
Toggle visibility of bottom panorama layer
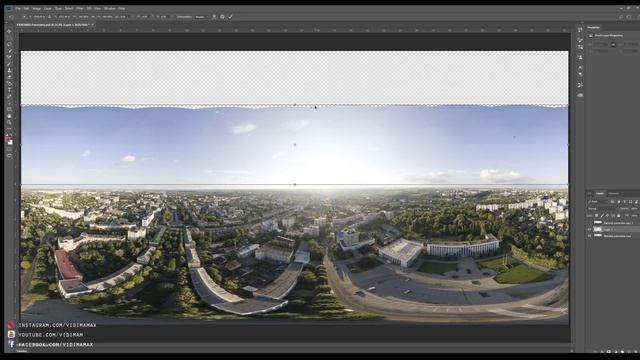click(589, 236)
